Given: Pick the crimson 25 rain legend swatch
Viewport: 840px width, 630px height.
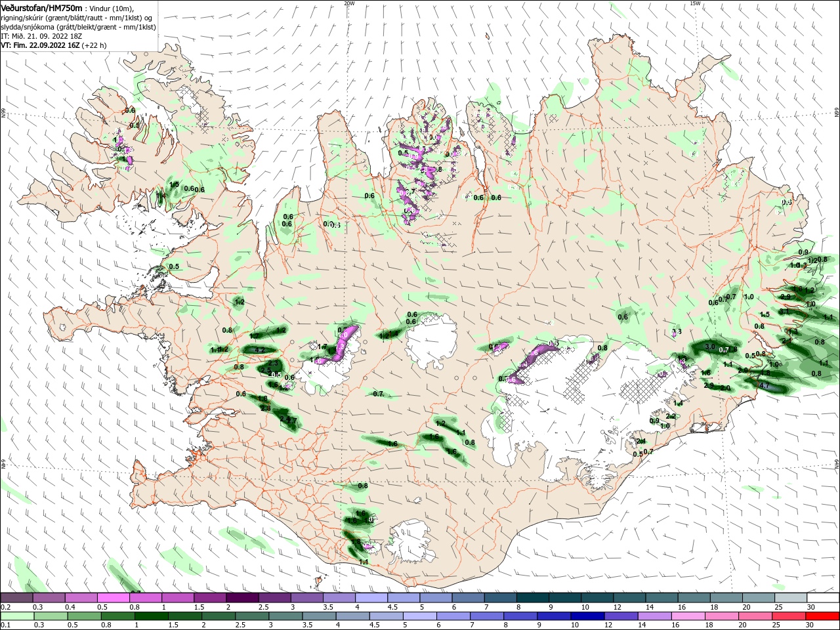Looking at the screenshot, I should (x=788, y=616).
